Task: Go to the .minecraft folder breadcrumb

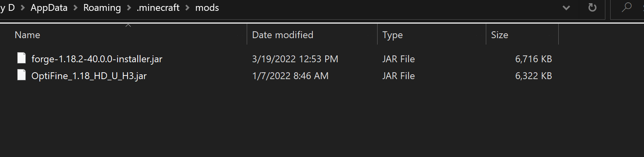Action: [x=158, y=8]
